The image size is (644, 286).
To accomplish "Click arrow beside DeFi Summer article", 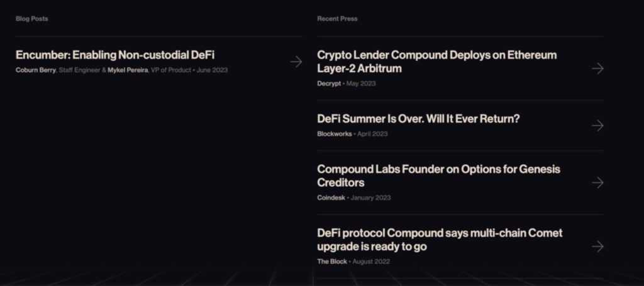I will (x=597, y=126).
